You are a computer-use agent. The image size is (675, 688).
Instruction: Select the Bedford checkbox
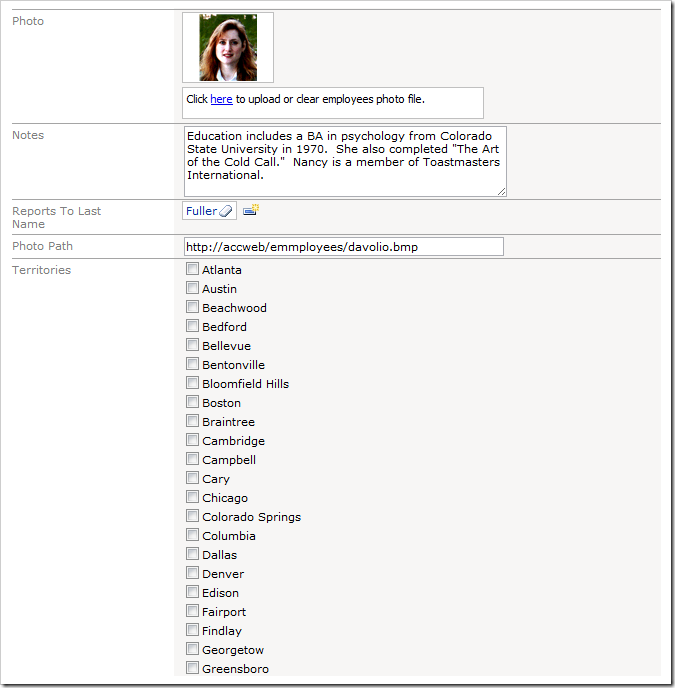[x=192, y=326]
